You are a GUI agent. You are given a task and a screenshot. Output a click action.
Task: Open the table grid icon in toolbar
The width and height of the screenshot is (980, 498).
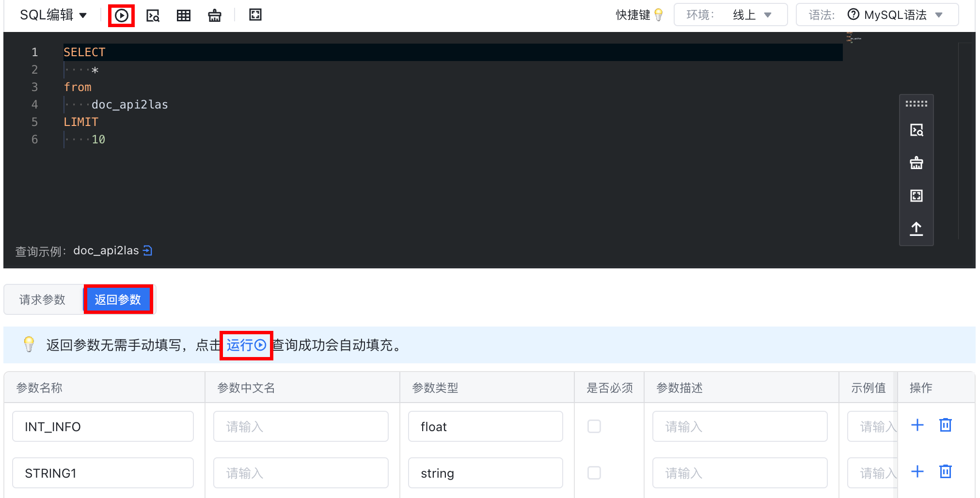tap(184, 16)
